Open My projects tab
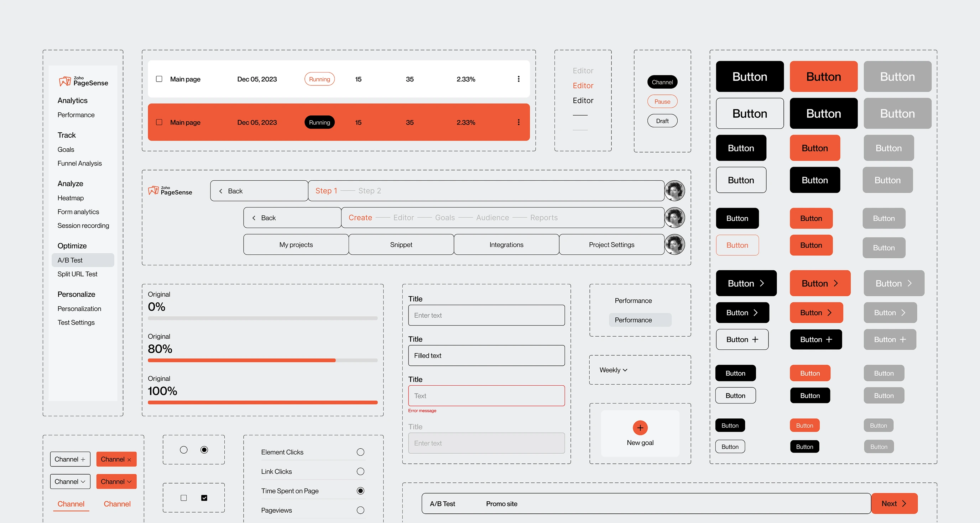 296,245
